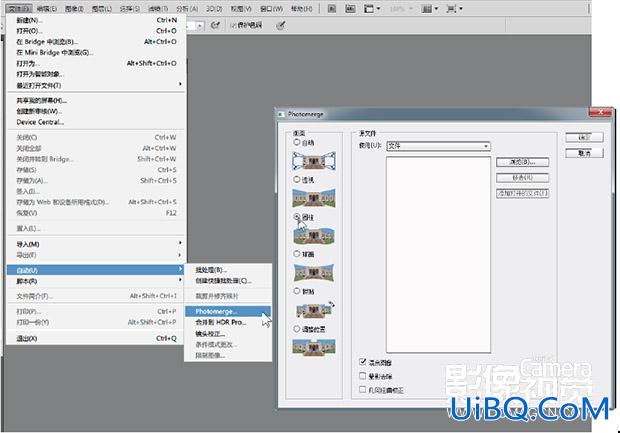620x433 pixels.
Task: Open the Arrange Documents dropdown
Action: [430, 9]
